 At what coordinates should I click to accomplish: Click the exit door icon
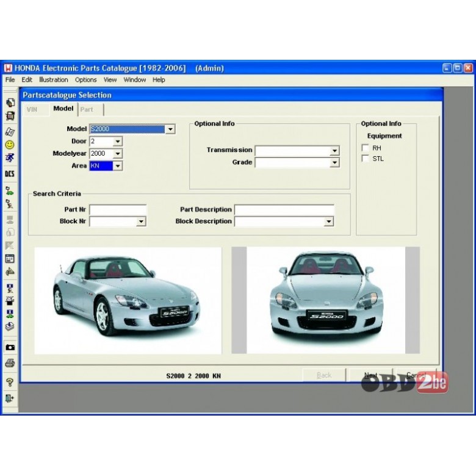[10, 398]
